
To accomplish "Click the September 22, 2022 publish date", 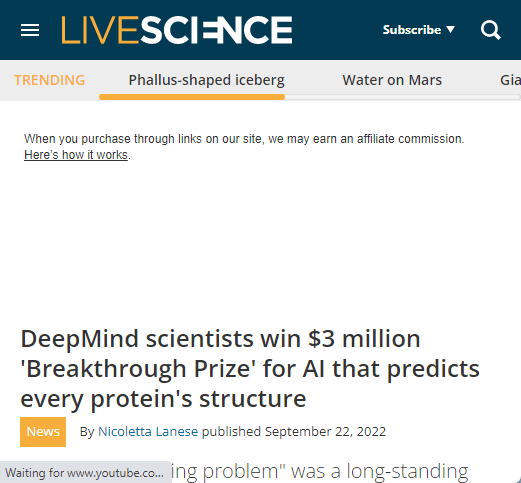I will (325, 432).
